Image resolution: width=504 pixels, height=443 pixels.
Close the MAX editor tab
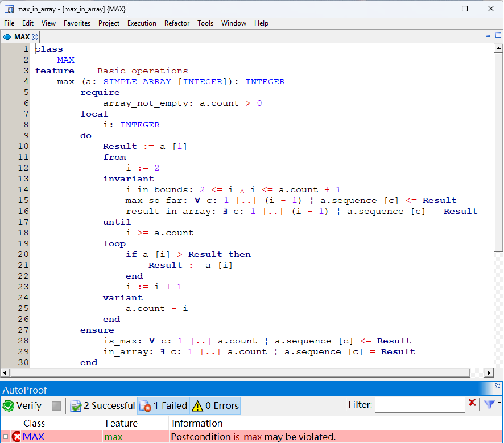(35, 37)
